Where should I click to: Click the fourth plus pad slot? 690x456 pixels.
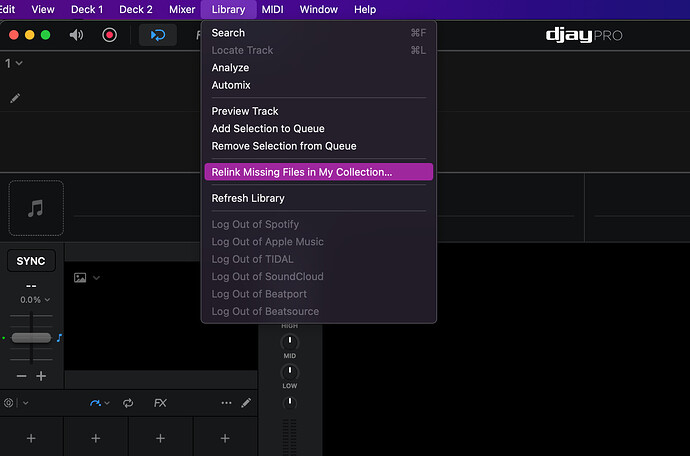[x=225, y=438]
